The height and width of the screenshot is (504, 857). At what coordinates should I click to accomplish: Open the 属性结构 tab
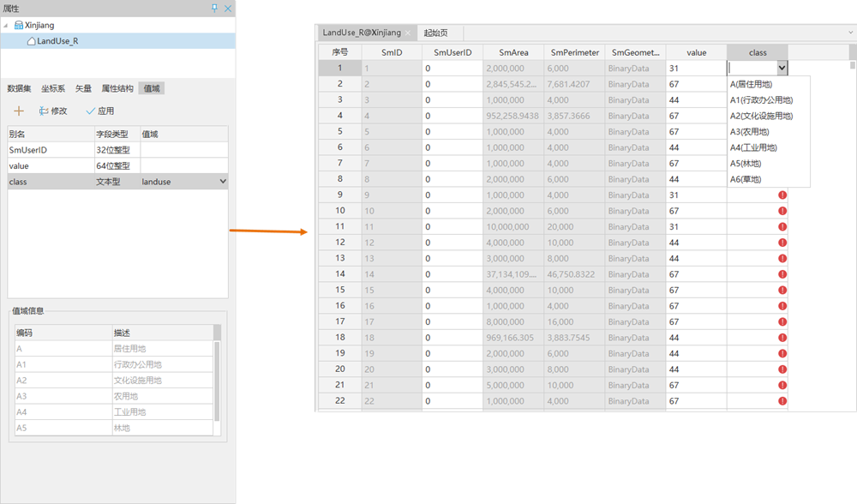(117, 88)
